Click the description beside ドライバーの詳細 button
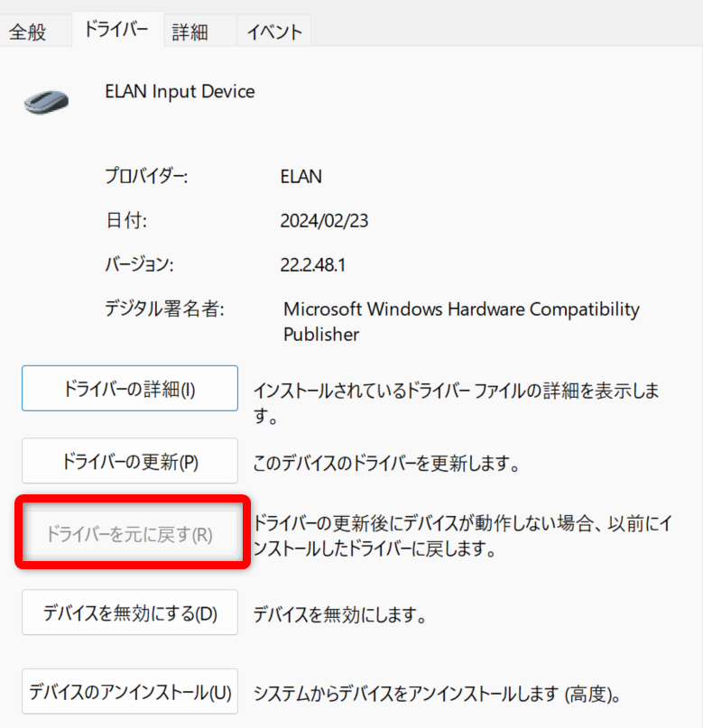703x728 pixels. (x=456, y=403)
